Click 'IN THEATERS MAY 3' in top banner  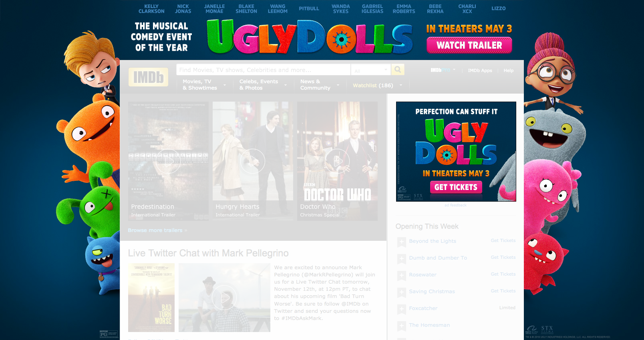(469, 29)
